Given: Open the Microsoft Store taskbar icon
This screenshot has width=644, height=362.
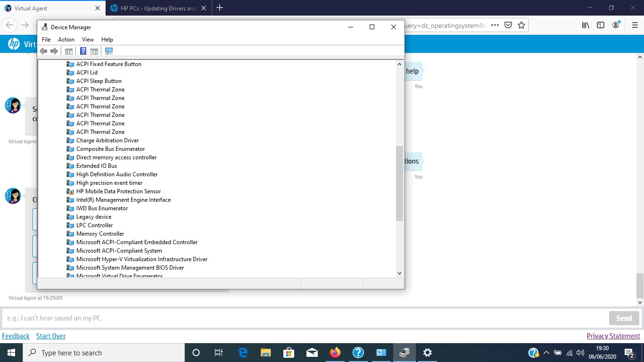Looking at the screenshot, I should pyautogui.click(x=289, y=353).
